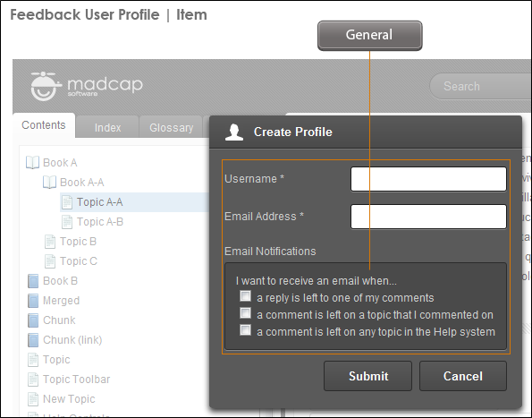This screenshot has width=532, height=418.
Task: Open the Glossary tab
Action: 172,127
